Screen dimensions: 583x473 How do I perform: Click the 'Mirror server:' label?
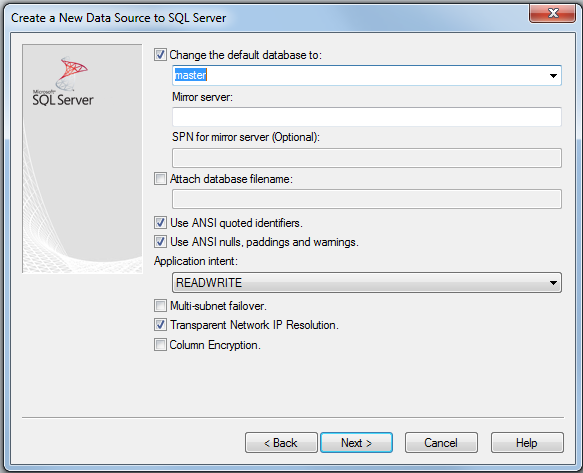click(202, 97)
